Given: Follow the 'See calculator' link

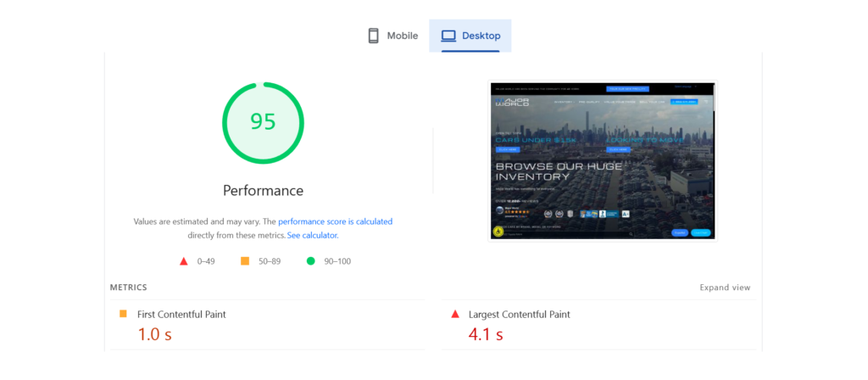Looking at the screenshot, I should 312,235.
